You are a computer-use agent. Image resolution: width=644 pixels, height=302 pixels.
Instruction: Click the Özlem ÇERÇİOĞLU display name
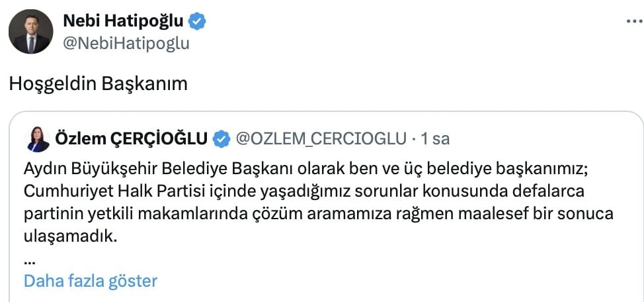tap(132, 139)
